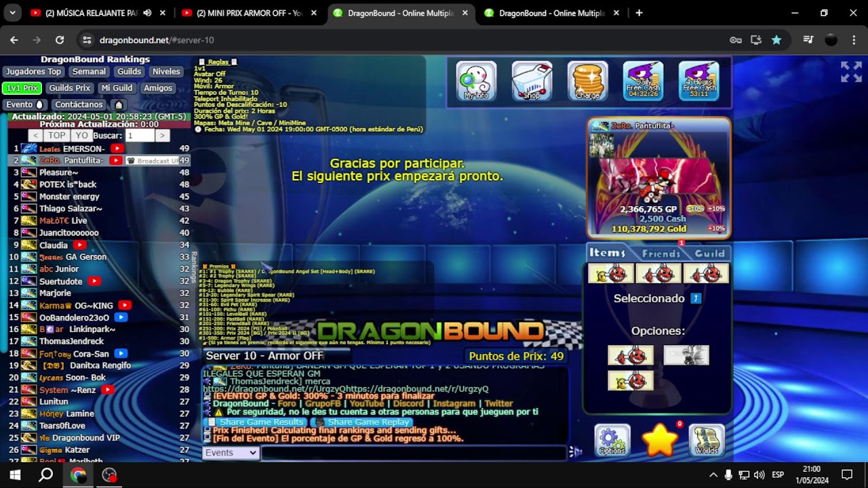Image resolution: width=868 pixels, height=488 pixels.
Task: Go to next rankings page
Action: coord(161,136)
